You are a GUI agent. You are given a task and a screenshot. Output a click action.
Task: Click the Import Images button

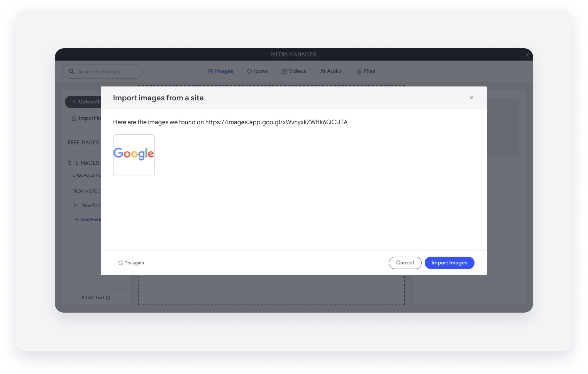449,263
